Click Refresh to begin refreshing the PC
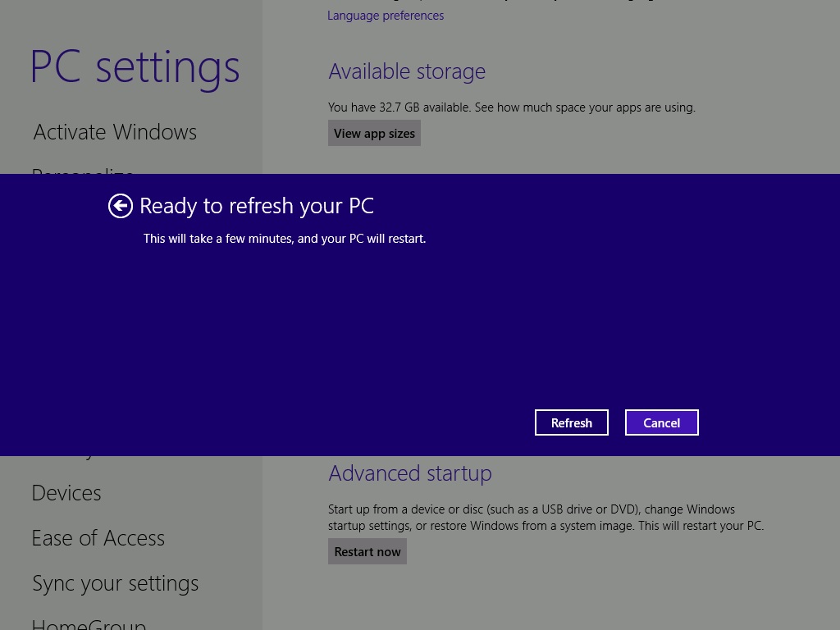This screenshot has width=840, height=630. [571, 422]
